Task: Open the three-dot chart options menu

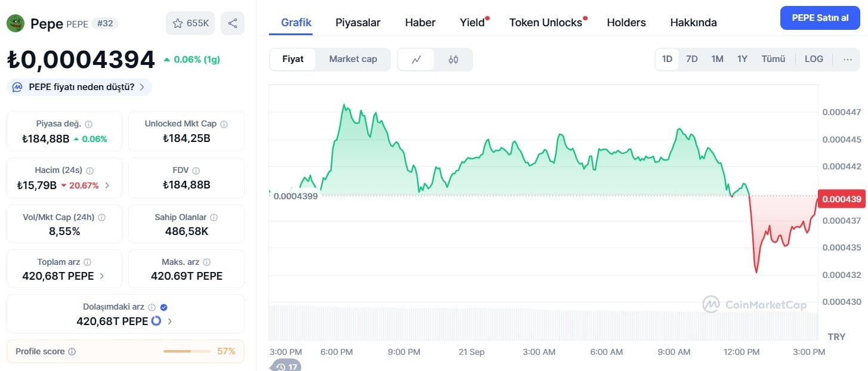Action: click(x=847, y=59)
